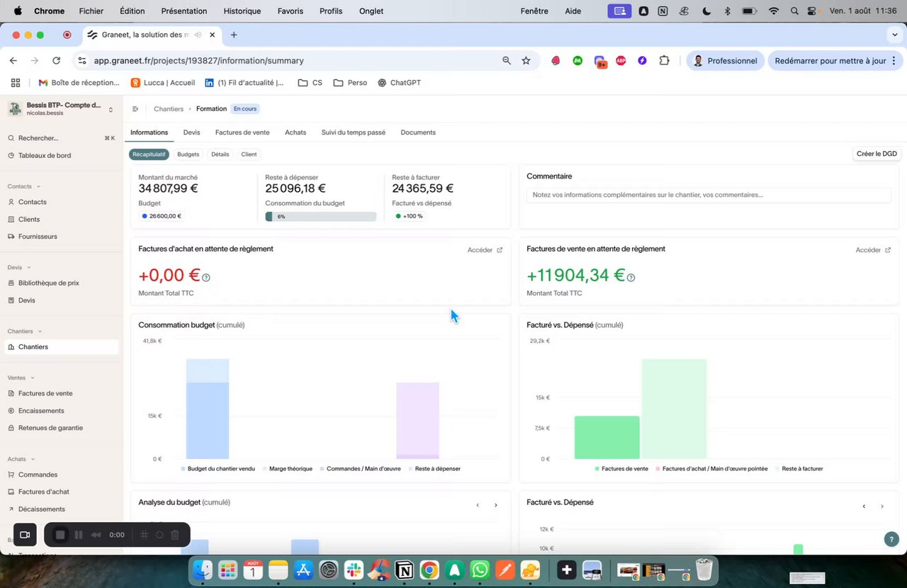
Task: Click the Chantiers icon in sidebar
Action: [x=11, y=347]
